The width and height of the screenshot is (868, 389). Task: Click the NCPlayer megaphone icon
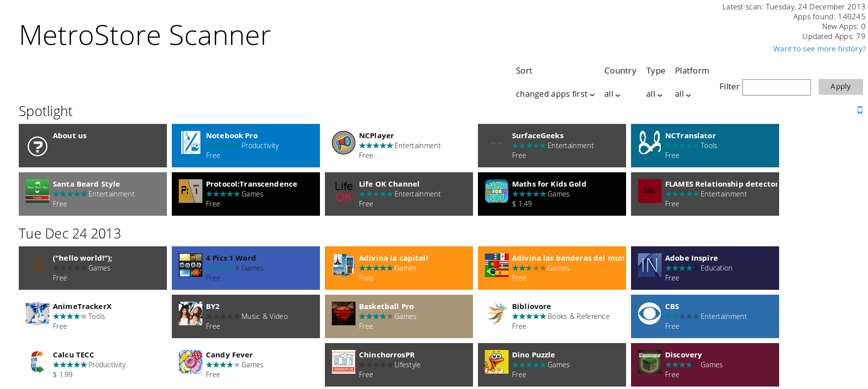point(344,143)
